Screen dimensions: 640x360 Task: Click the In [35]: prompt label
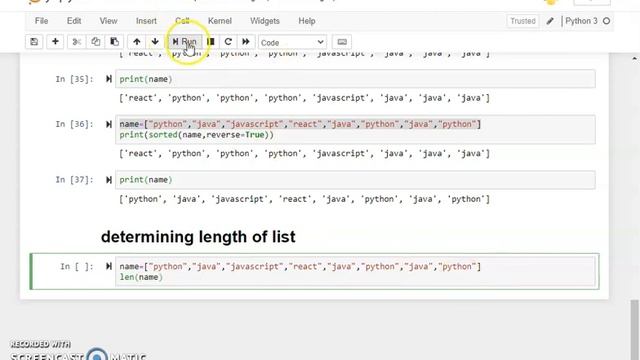pyautogui.click(x=74, y=79)
